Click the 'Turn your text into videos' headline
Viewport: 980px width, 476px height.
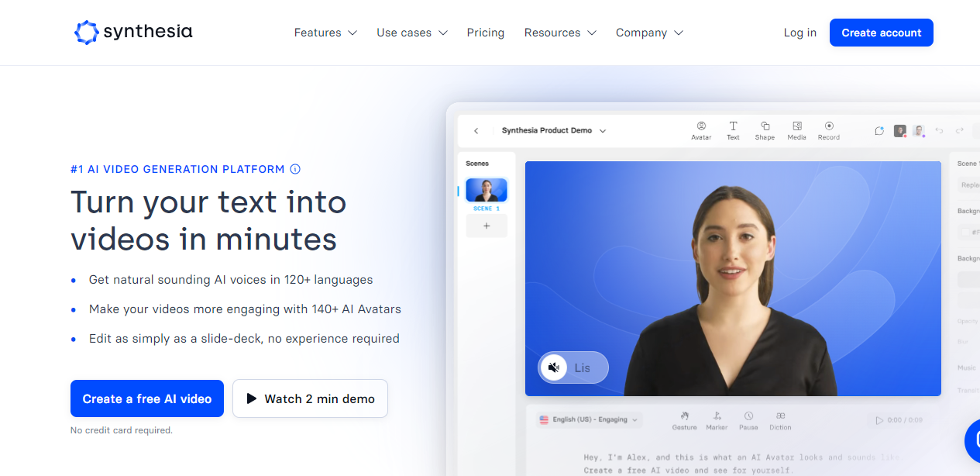(208, 221)
